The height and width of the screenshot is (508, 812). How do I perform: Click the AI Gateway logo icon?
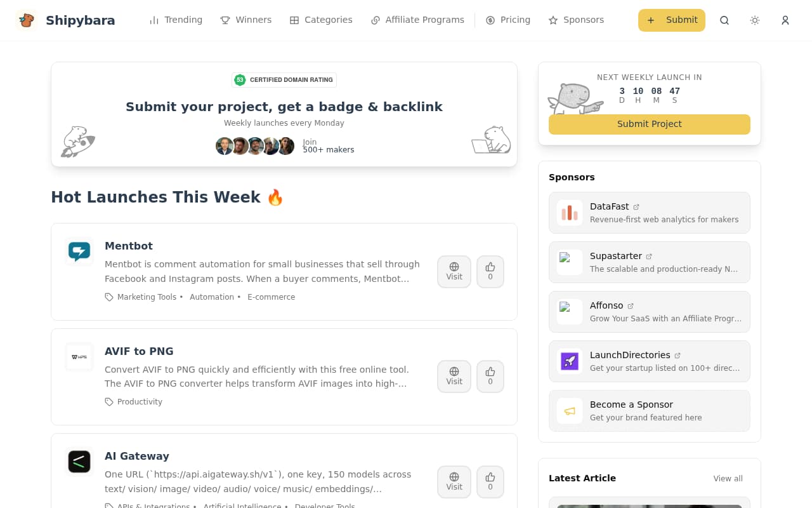79,462
